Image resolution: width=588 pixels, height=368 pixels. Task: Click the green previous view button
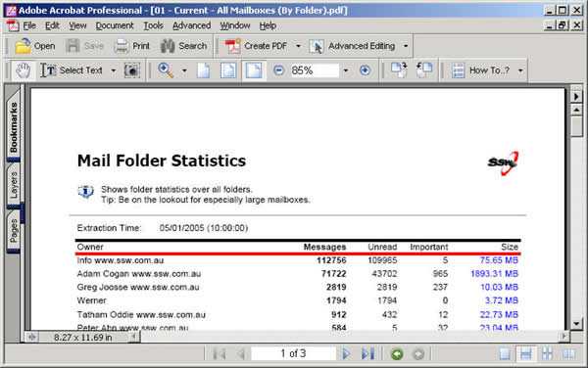coord(397,353)
